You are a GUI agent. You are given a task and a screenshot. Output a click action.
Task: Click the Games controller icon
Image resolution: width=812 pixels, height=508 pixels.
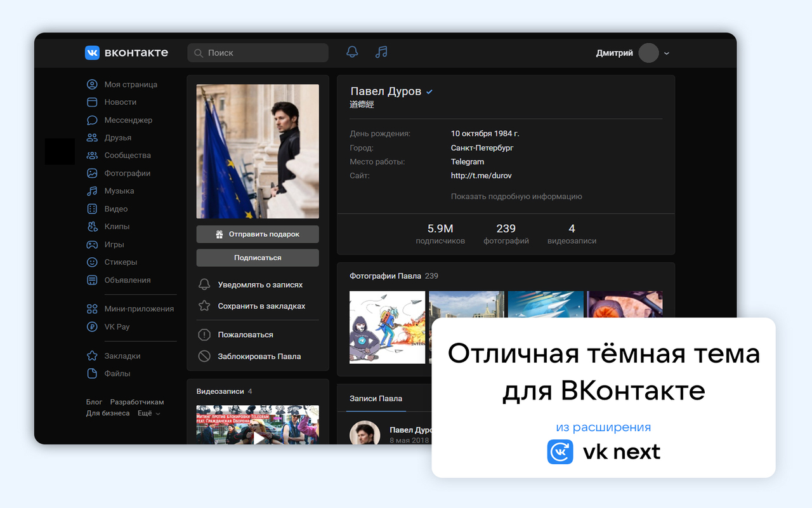[92, 244]
